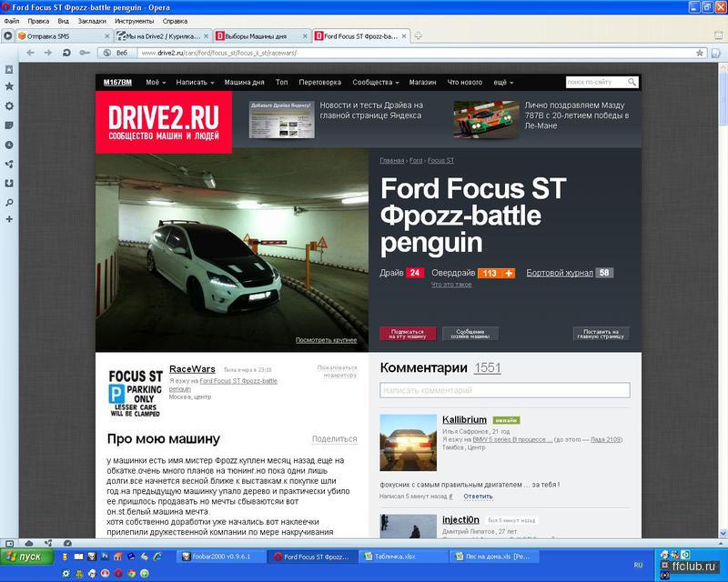Image resolution: width=728 pixels, height=582 pixels.
Task: Focus the Написать комментарий input field
Action: coord(505,390)
